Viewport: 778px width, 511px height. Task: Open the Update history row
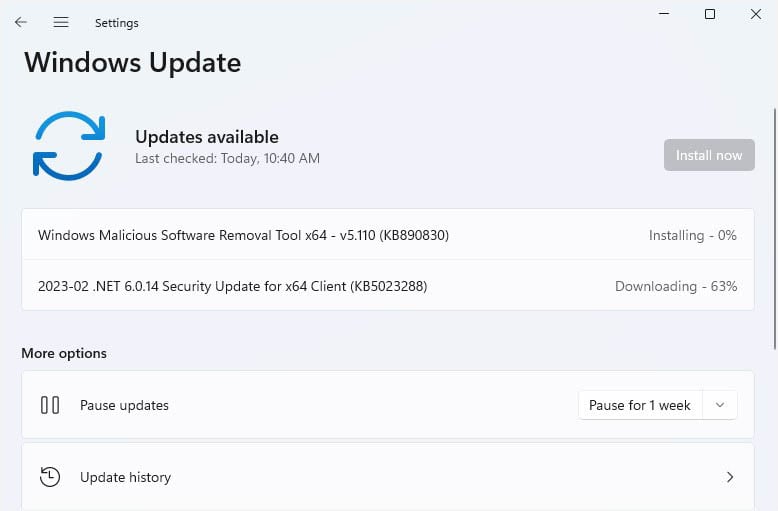[x=388, y=477]
